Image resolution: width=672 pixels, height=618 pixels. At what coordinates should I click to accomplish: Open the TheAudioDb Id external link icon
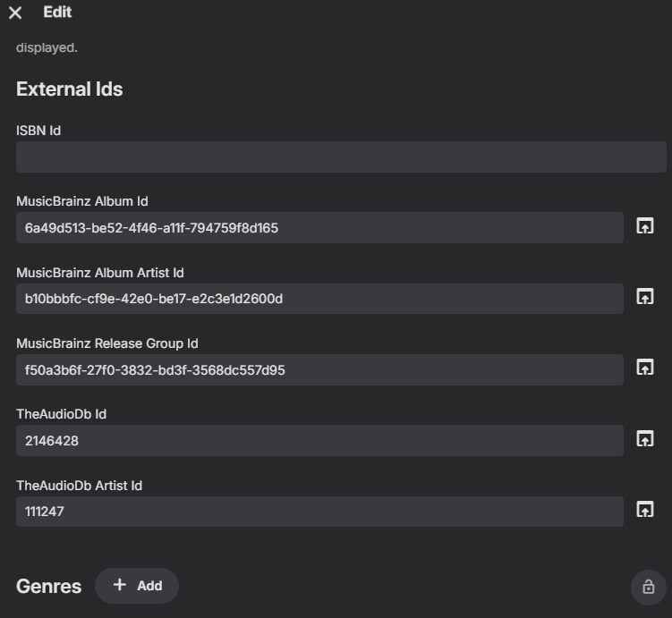pyautogui.click(x=644, y=438)
